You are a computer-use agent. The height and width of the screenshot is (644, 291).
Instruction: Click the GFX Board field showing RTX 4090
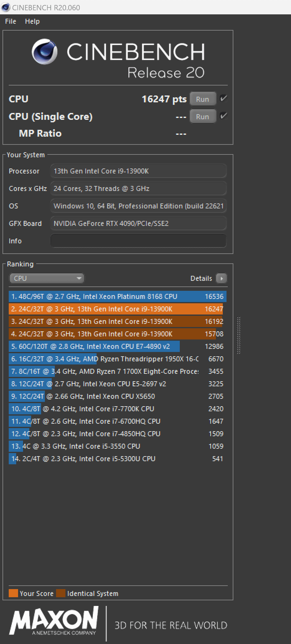138,223
